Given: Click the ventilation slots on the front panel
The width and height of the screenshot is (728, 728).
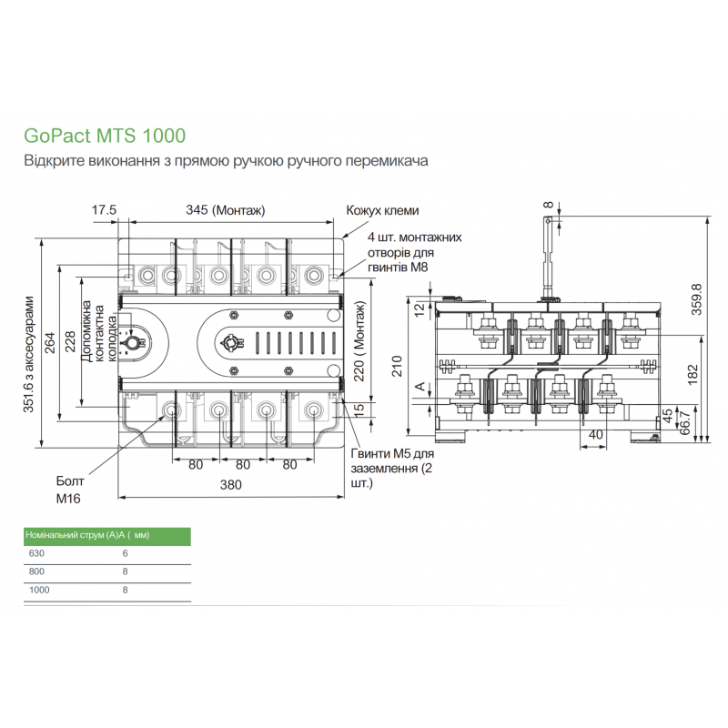Looking at the screenshot, I should (x=295, y=342).
